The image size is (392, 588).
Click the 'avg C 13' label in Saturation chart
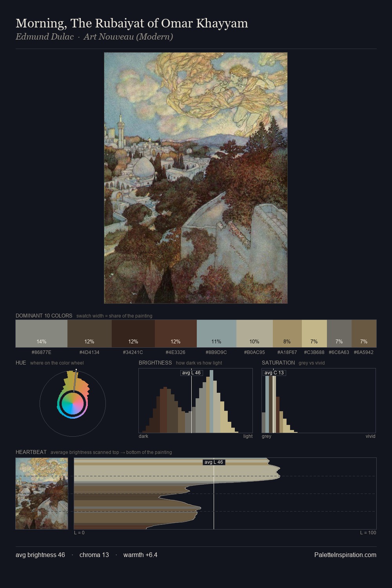tap(274, 373)
